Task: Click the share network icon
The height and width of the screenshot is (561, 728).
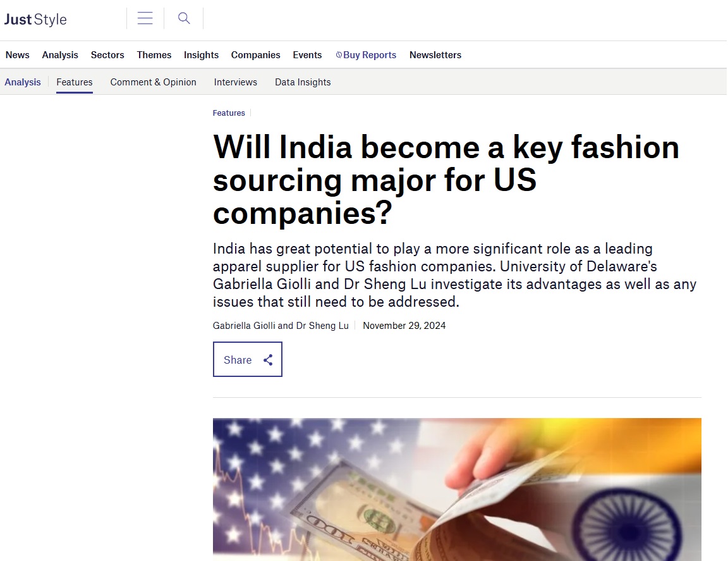Action: point(268,360)
